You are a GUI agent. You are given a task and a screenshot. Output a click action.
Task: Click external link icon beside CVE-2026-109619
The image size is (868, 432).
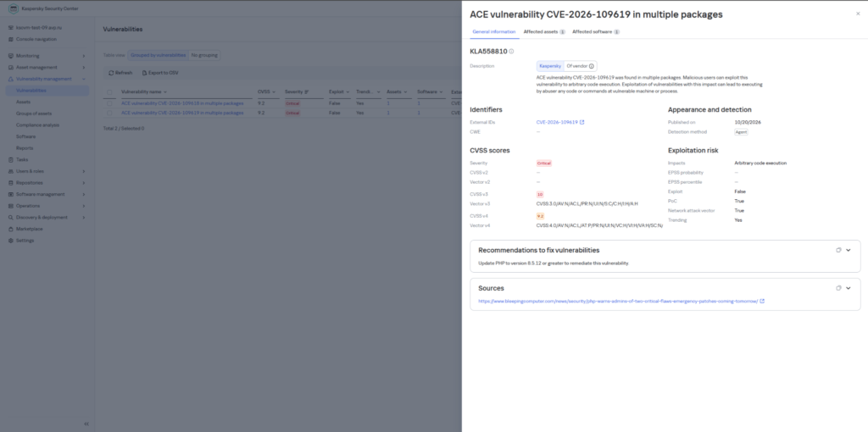581,122
